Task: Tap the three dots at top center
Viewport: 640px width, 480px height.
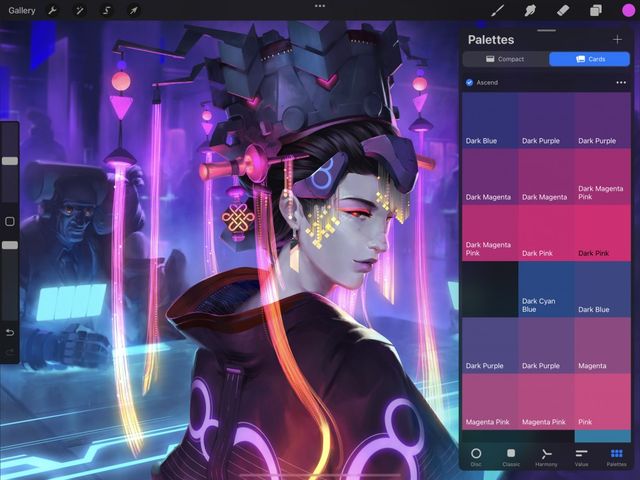Action: coord(320,6)
